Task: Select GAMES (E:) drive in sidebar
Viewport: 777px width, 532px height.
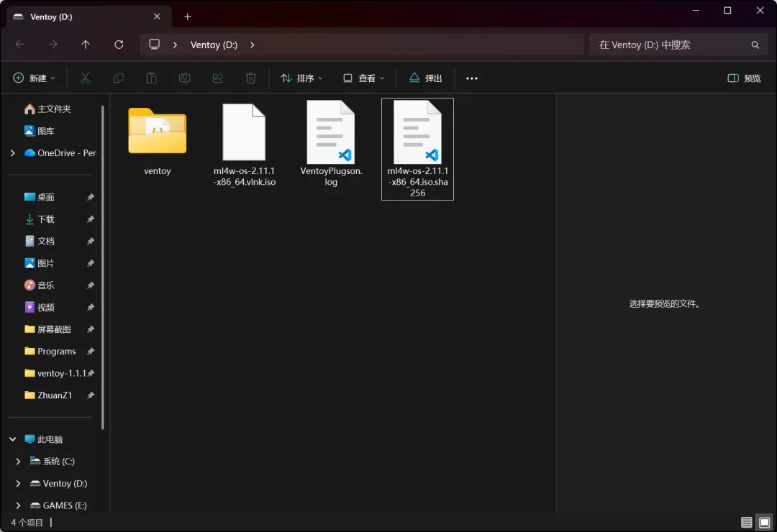Action: [x=58, y=505]
